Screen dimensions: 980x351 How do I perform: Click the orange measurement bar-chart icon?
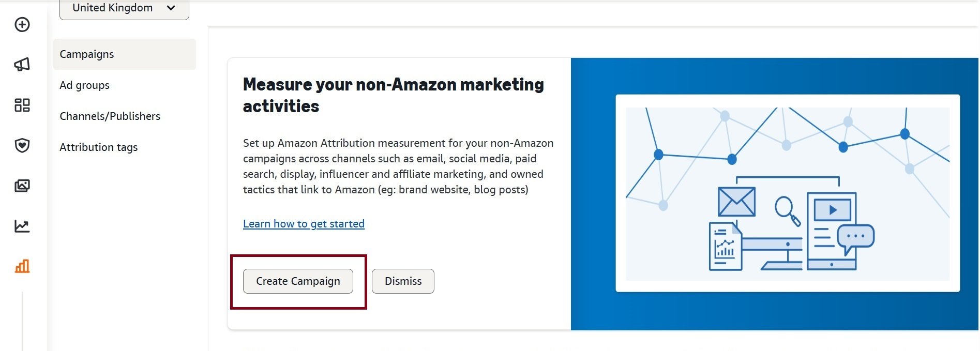(x=21, y=266)
